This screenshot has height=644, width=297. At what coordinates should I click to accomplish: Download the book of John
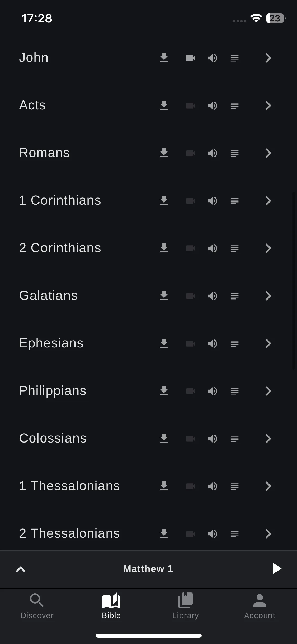coord(164,58)
